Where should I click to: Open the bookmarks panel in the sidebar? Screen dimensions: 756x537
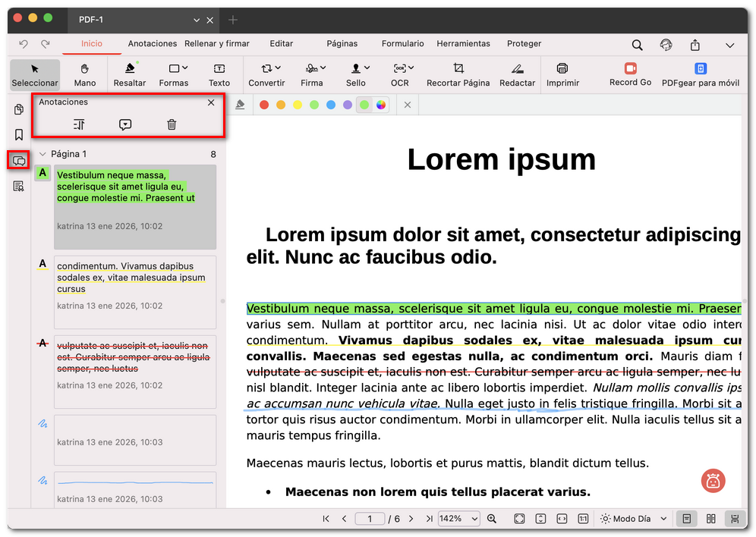click(x=17, y=134)
